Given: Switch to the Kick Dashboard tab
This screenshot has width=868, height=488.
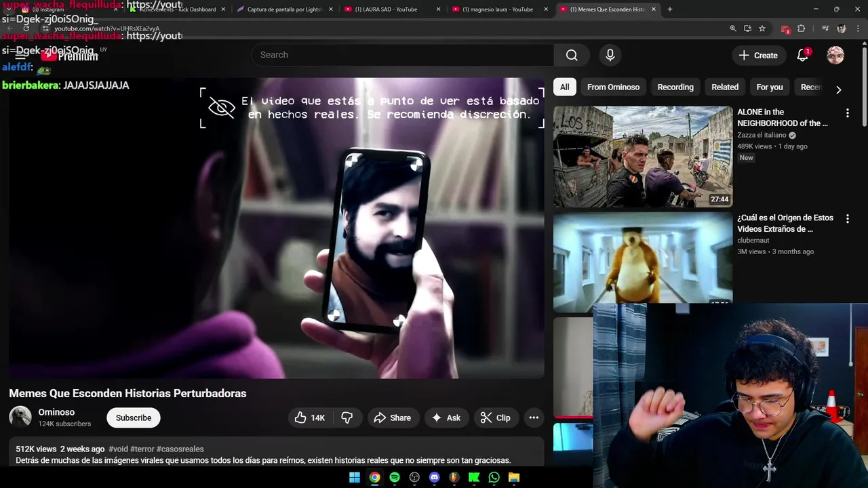Looking at the screenshot, I should coord(178,9).
